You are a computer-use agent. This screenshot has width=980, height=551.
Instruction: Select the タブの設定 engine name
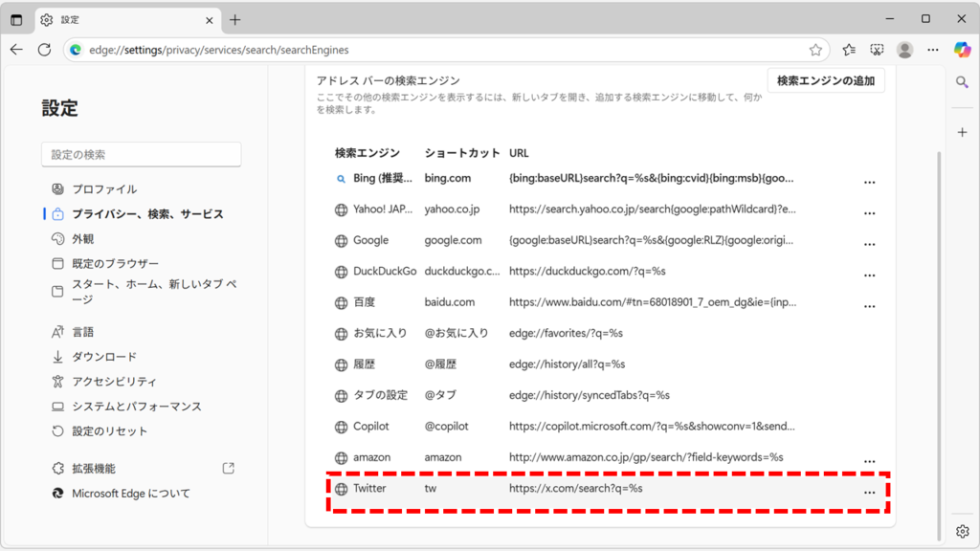click(x=380, y=395)
